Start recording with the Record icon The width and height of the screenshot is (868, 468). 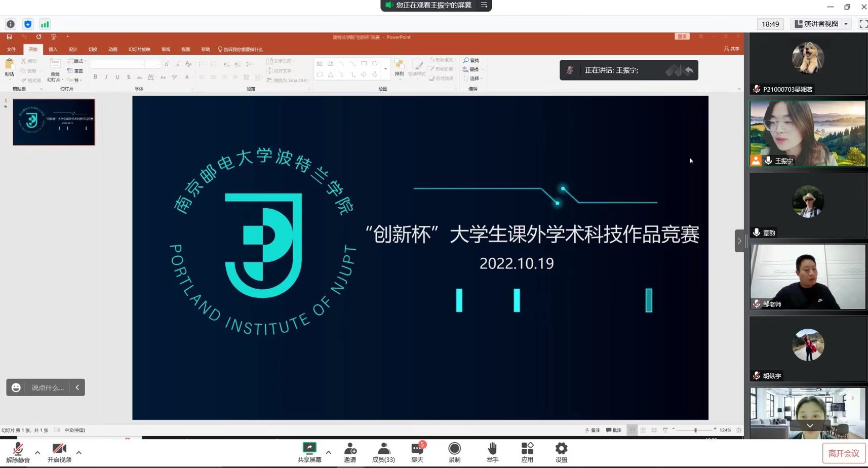tap(454, 449)
